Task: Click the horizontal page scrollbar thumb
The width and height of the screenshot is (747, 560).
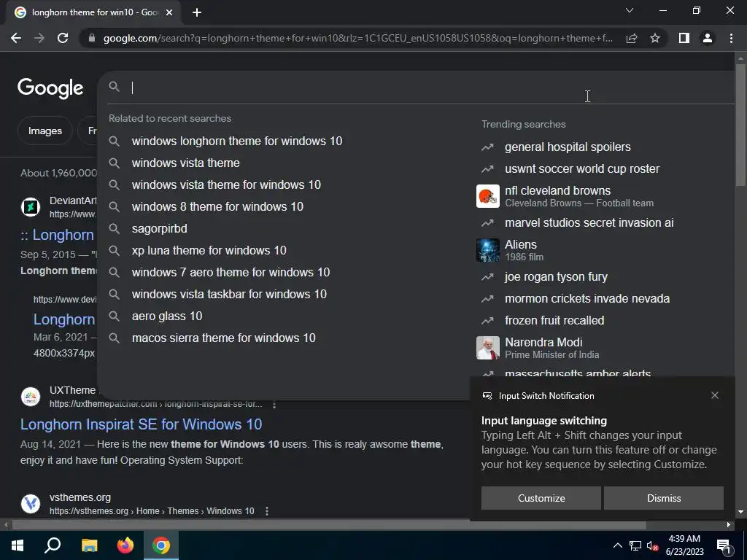Action: (329, 525)
